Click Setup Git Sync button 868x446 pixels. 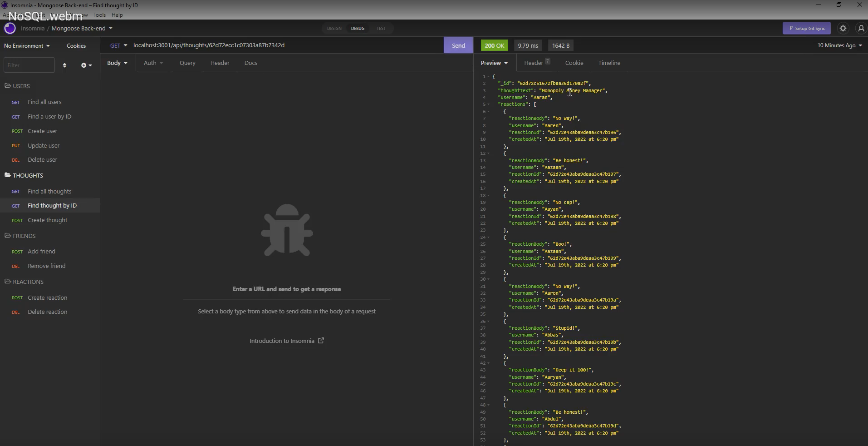pyautogui.click(x=807, y=28)
